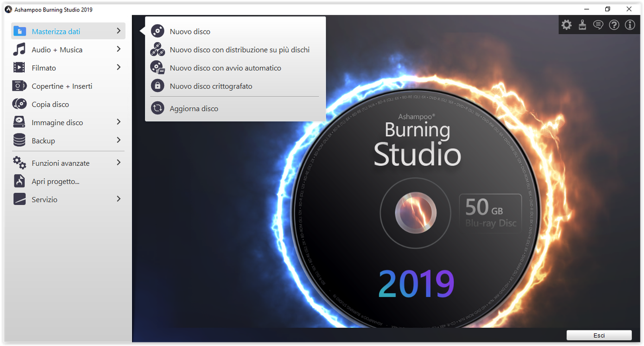Click the Audio + Musica note icon
Viewport: 644px width, 346px height.
[19, 49]
